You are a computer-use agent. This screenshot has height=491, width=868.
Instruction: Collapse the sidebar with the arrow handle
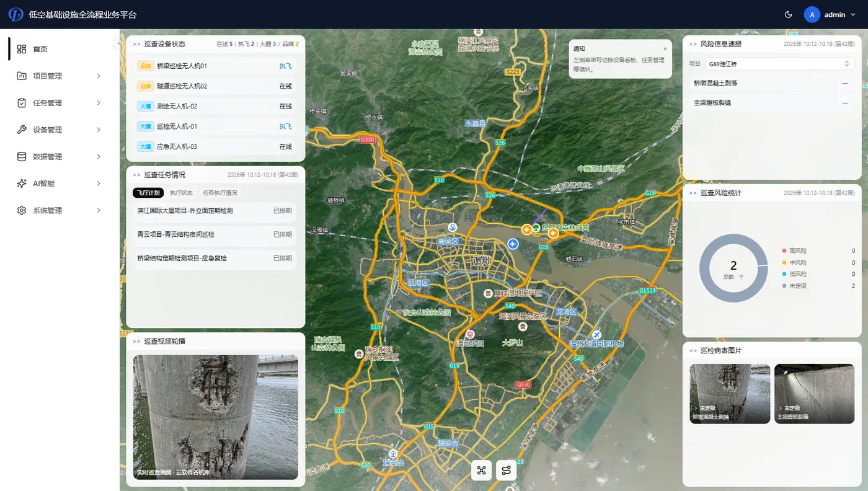point(118,43)
